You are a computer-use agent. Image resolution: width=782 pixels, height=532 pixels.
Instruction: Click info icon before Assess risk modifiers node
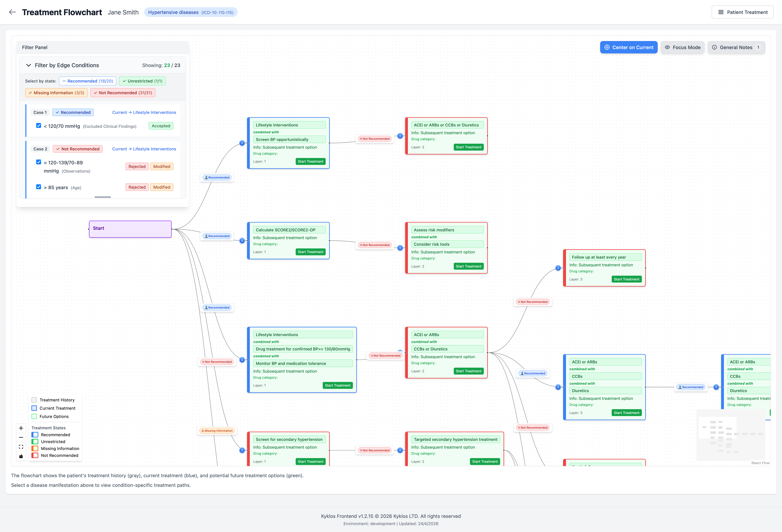pyautogui.click(x=400, y=248)
